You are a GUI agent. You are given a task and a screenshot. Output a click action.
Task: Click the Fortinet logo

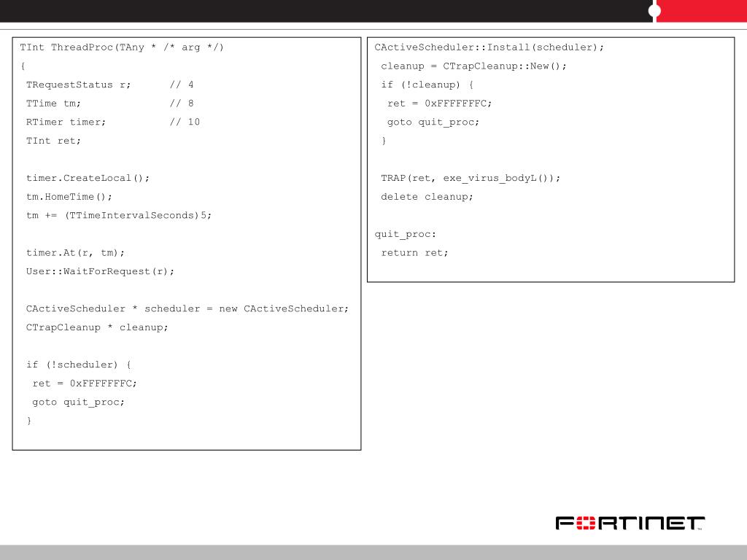[x=630, y=523]
